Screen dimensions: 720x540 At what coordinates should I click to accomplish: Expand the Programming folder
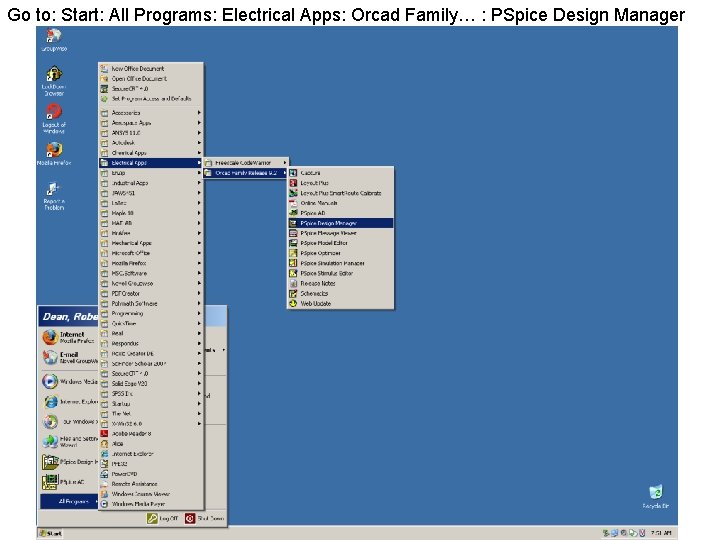click(151, 313)
